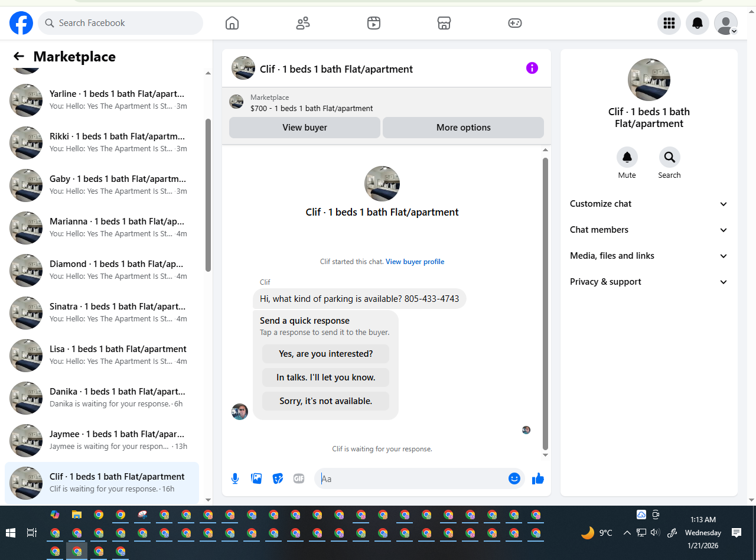Click the back arrow beside Marketplace
The height and width of the screenshot is (560, 756).
[19, 56]
